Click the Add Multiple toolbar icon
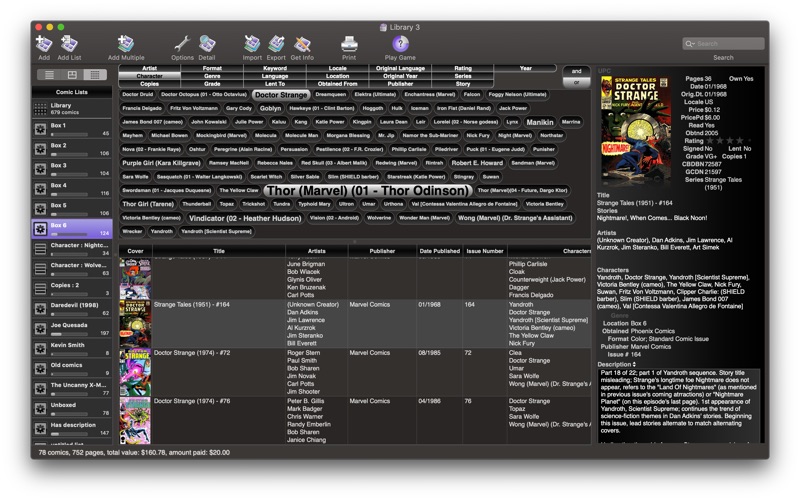Viewport: 800px width, 500px height. pyautogui.click(x=126, y=44)
